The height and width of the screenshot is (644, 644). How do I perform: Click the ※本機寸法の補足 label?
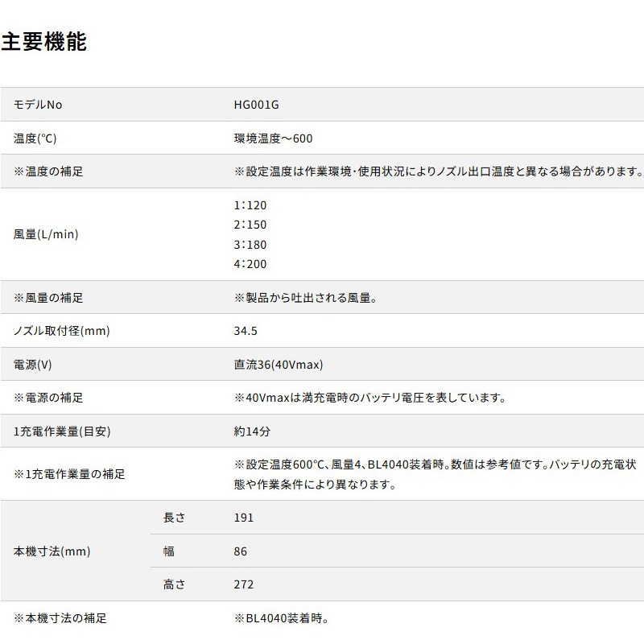click(x=60, y=618)
